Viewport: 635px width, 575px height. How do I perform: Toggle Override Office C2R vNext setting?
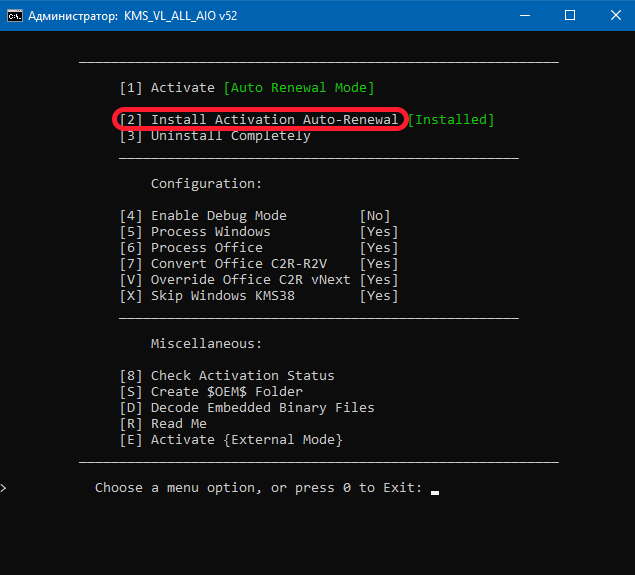tap(258, 280)
